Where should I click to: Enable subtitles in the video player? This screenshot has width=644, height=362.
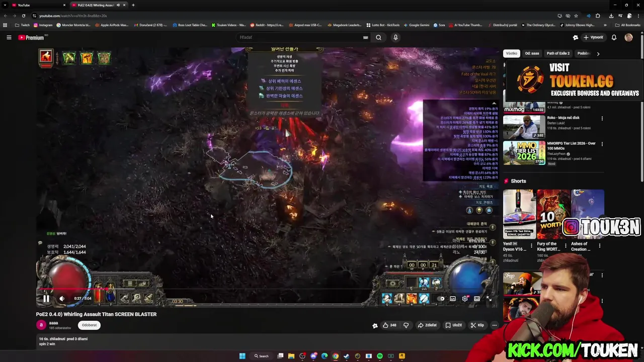coord(453,299)
